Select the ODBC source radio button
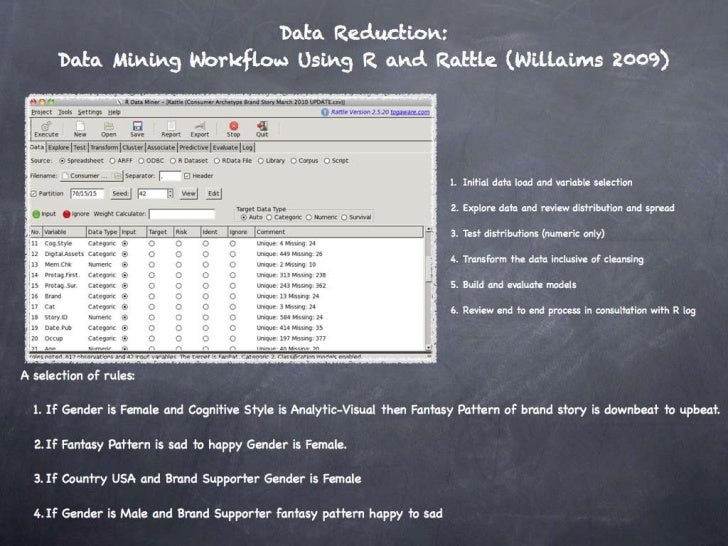728x546 pixels. 141,161
